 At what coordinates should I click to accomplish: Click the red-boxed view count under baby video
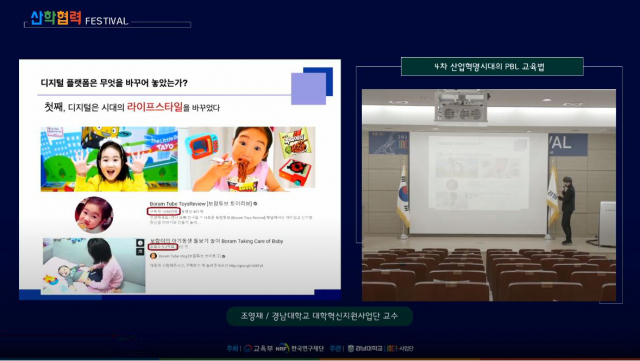coord(163,247)
